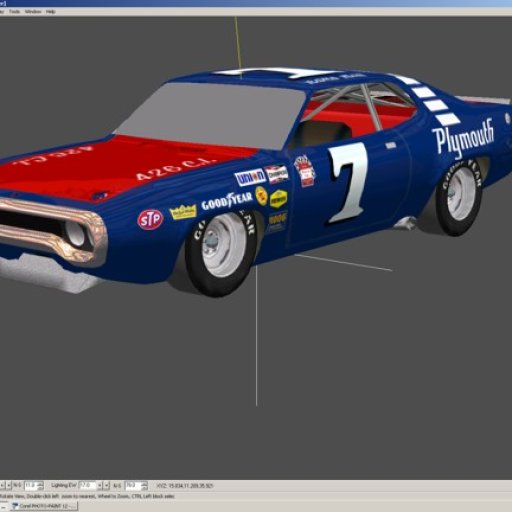Image resolution: width=512 pixels, height=512 pixels.
Task: Click the Plymouth lettering on rear quarter
Action: (463, 137)
